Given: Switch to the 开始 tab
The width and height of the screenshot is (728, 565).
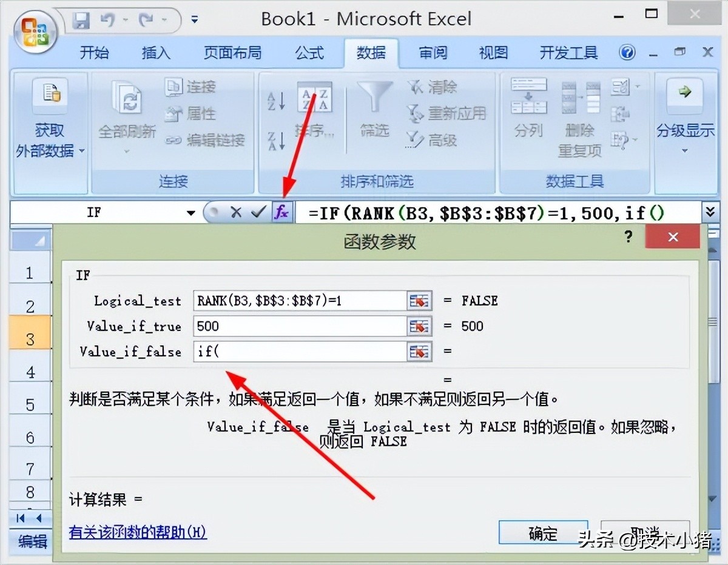Looking at the screenshot, I should pyautogui.click(x=95, y=53).
